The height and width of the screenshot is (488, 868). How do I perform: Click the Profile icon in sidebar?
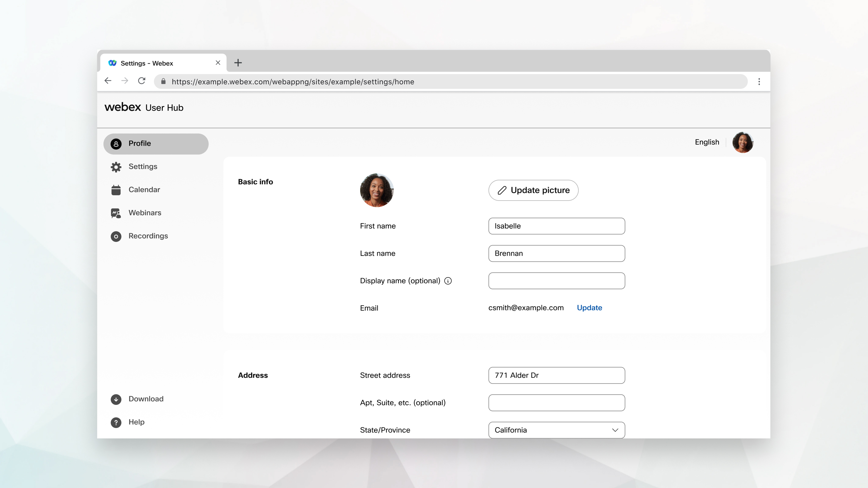click(116, 144)
